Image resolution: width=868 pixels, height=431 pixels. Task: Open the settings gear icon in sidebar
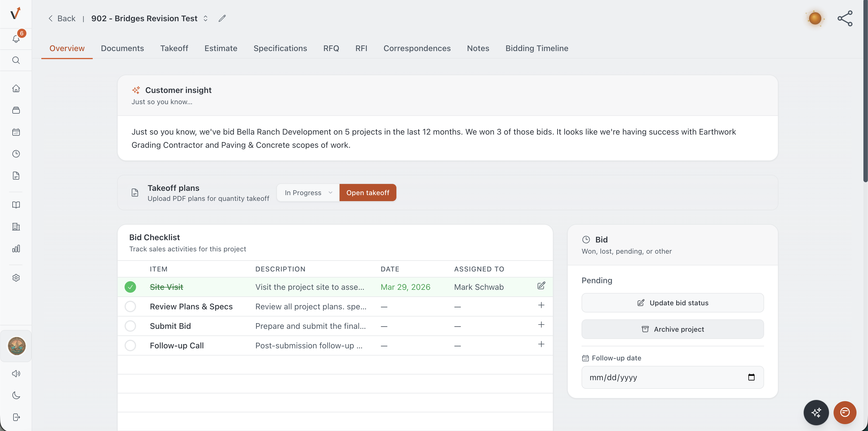[16, 278]
